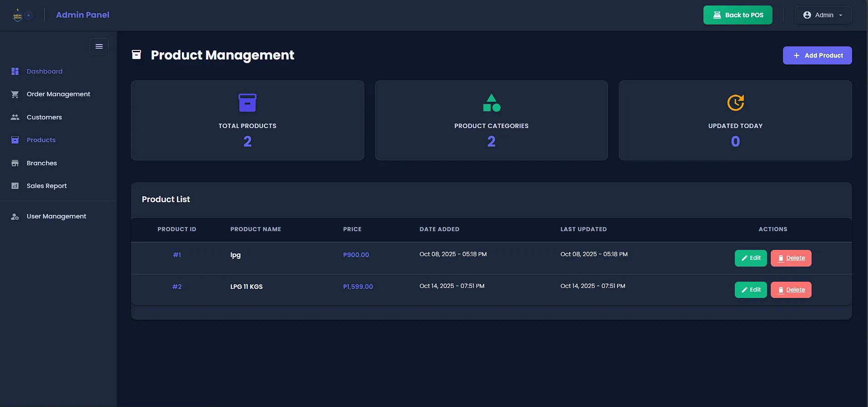Click the plus icon on Add Product
The height and width of the screenshot is (407, 868).
797,55
